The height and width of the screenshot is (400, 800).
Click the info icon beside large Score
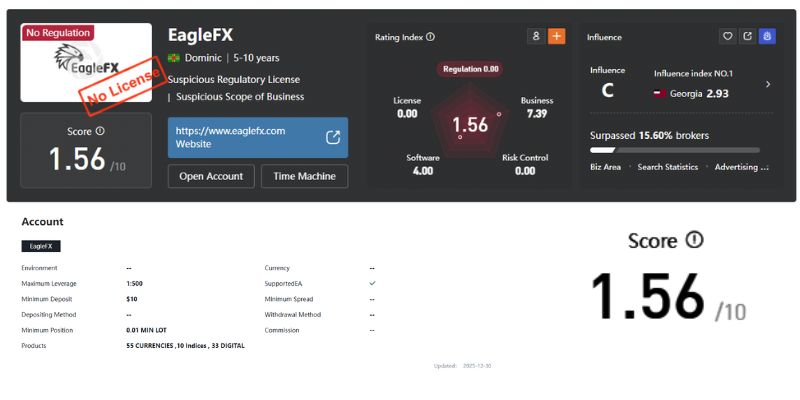tap(694, 239)
